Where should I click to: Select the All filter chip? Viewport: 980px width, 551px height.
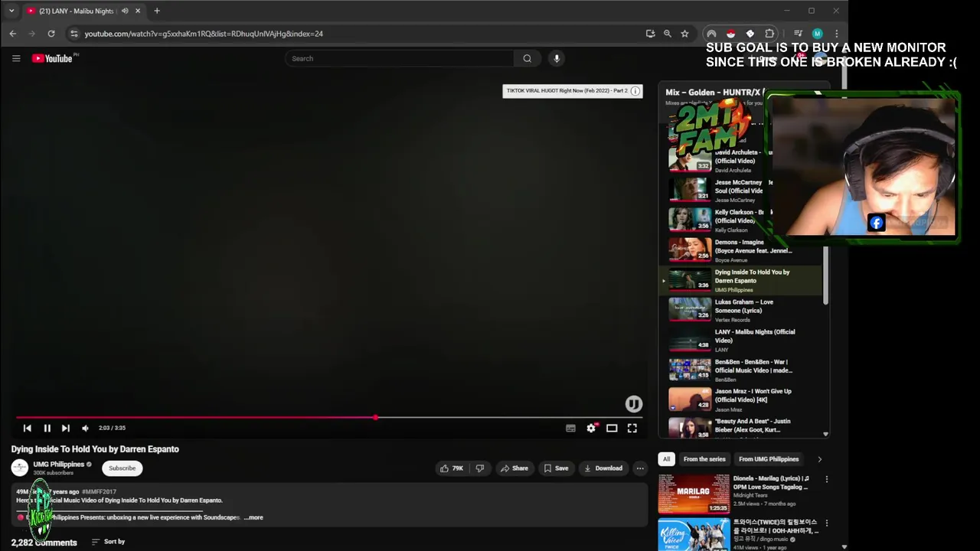[x=666, y=459]
